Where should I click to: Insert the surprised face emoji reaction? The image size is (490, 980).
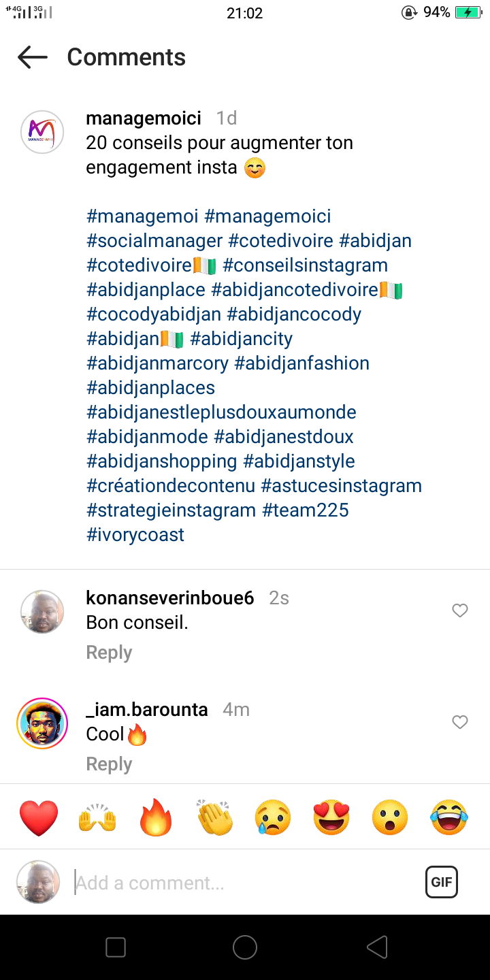[x=390, y=817]
